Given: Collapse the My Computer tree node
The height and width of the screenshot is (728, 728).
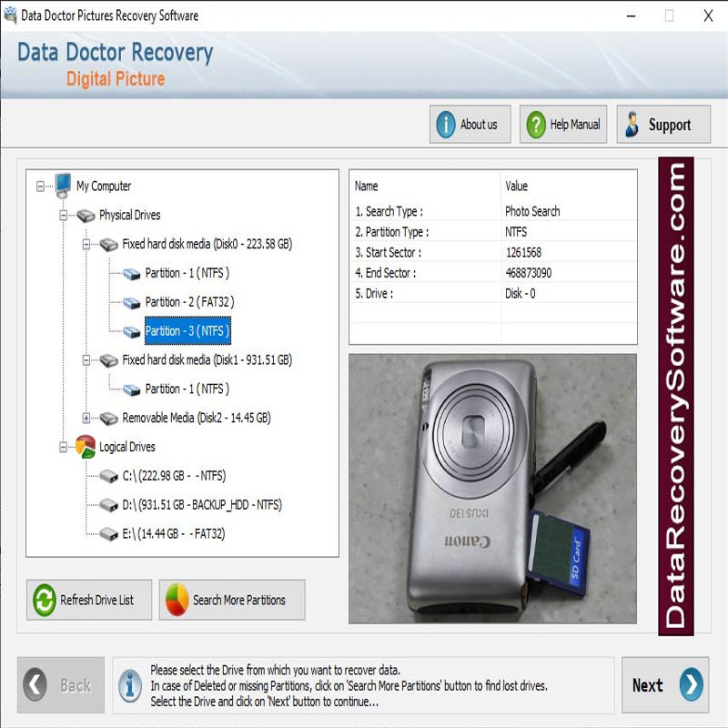Looking at the screenshot, I should pyautogui.click(x=40, y=187).
